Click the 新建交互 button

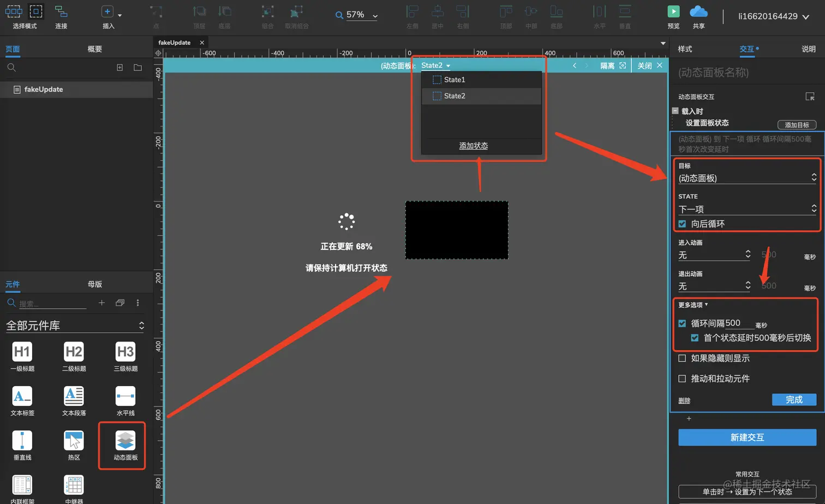[x=747, y=437]
